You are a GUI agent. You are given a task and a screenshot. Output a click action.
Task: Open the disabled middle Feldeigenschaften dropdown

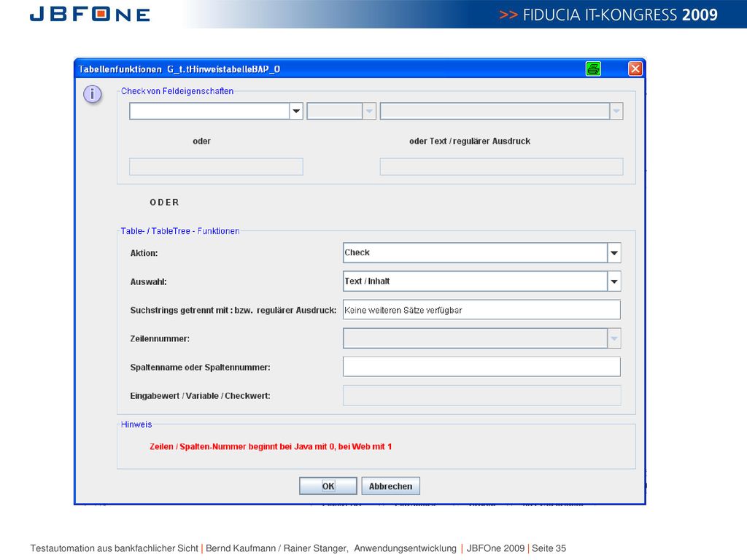pyautogui.click(x=368, y=111)
